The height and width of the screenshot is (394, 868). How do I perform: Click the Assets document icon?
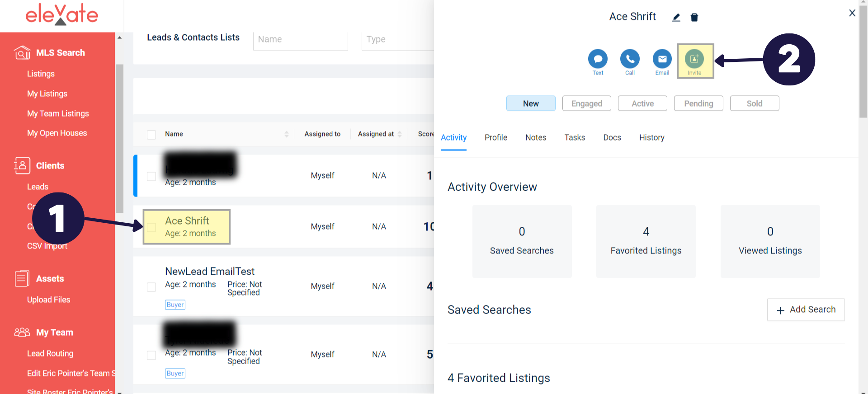pyautogui.click(x=22, y=278)
